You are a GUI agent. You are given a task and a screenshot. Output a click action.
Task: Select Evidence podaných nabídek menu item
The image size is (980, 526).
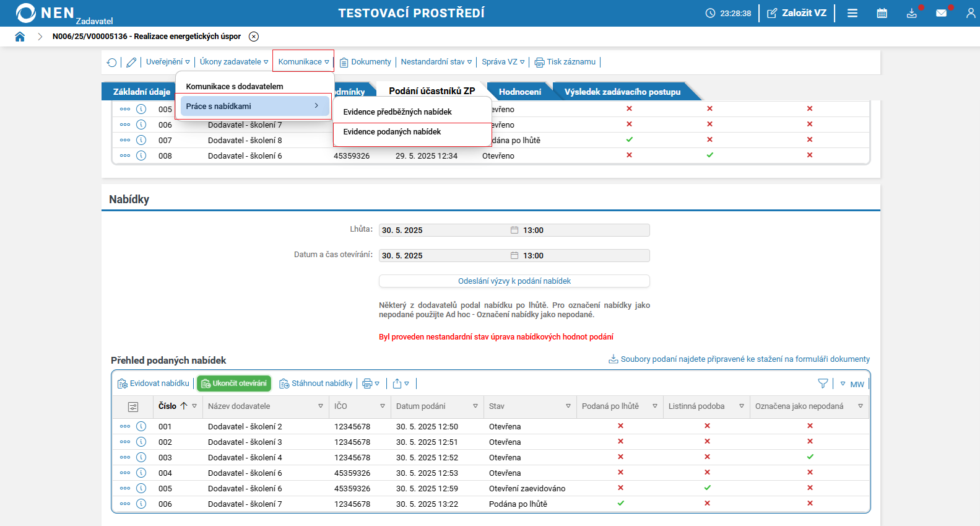[392, 132]
